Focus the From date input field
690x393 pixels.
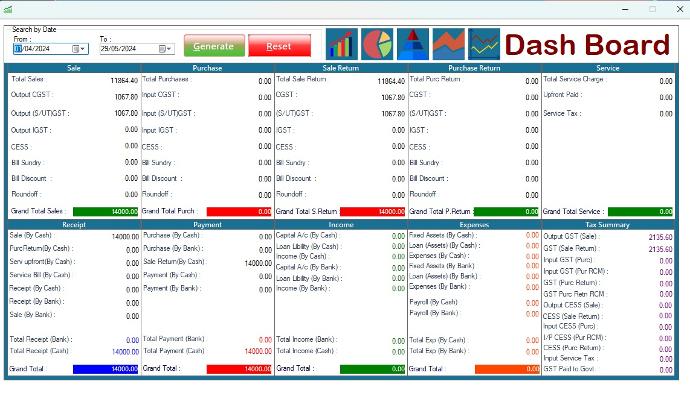[x=42, y=48]
